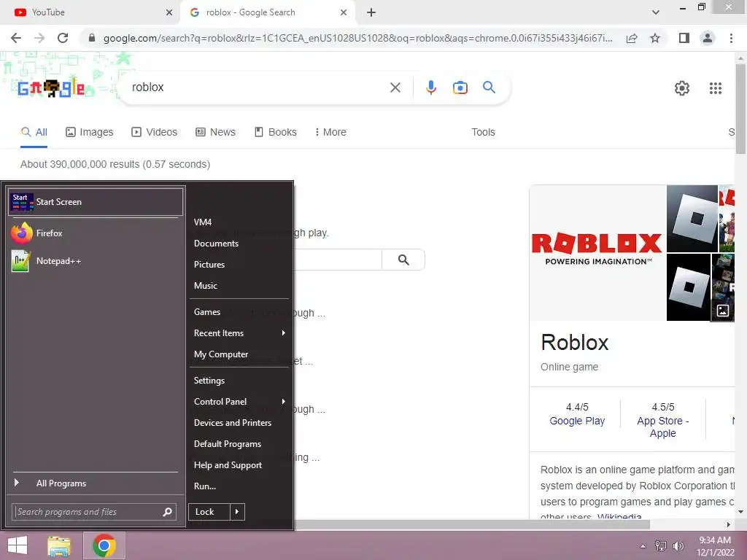Reload the Google search page

coord(63,38)
